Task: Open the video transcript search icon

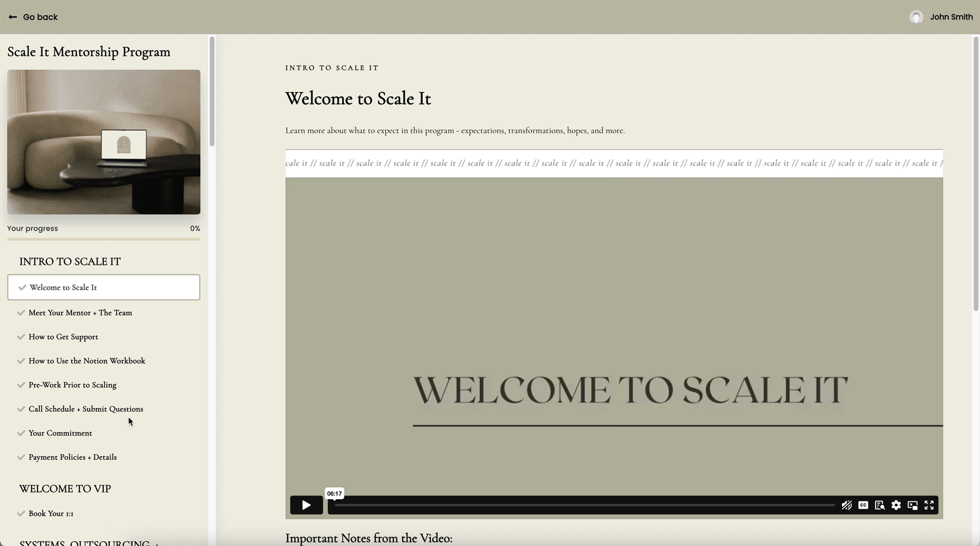Action: (879, 505)
